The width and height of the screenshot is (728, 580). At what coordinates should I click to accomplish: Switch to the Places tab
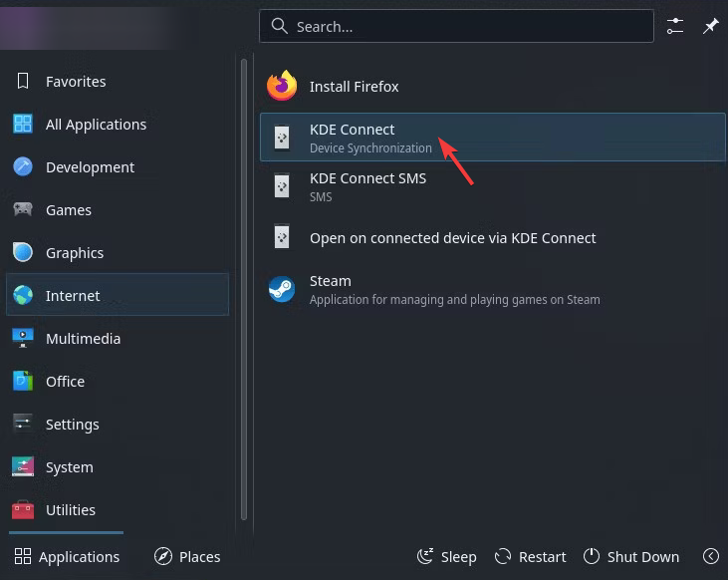[187, 556]
